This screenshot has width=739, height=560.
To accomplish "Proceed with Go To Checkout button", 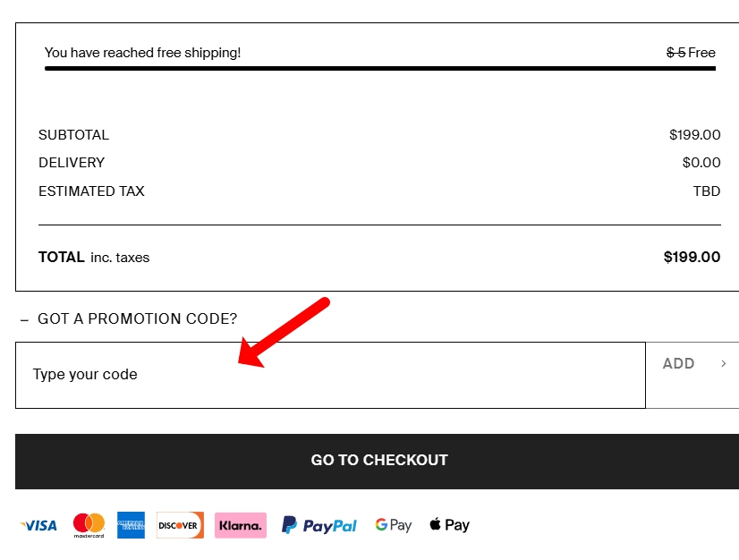I will [x=379, y=461].
